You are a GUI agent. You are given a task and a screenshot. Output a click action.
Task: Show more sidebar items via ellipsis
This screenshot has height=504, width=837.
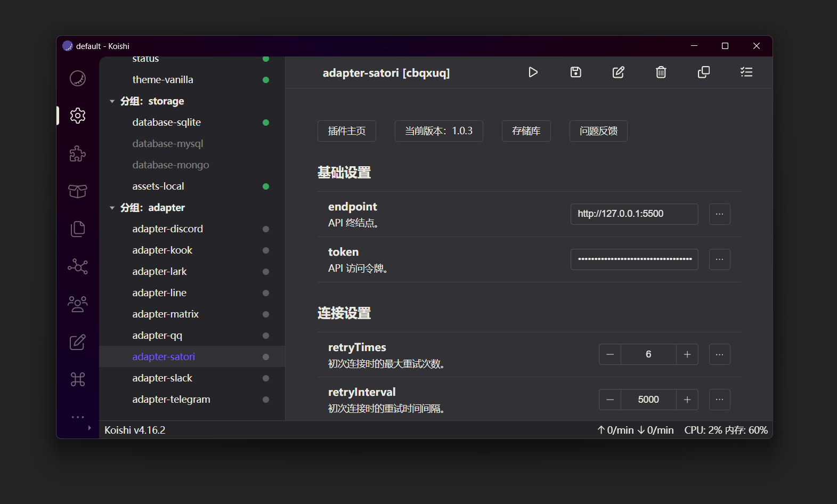(x=78, y=417)
